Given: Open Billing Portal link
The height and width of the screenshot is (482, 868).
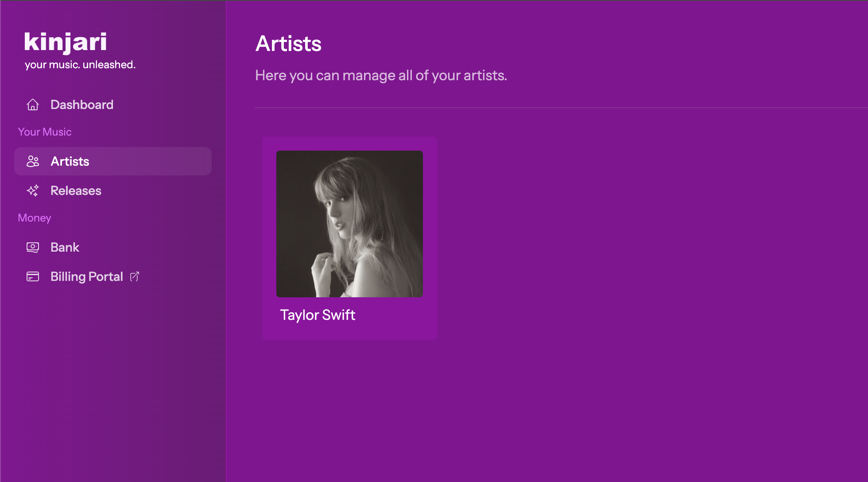Looking at the screenshot, I should pos(113,276).
